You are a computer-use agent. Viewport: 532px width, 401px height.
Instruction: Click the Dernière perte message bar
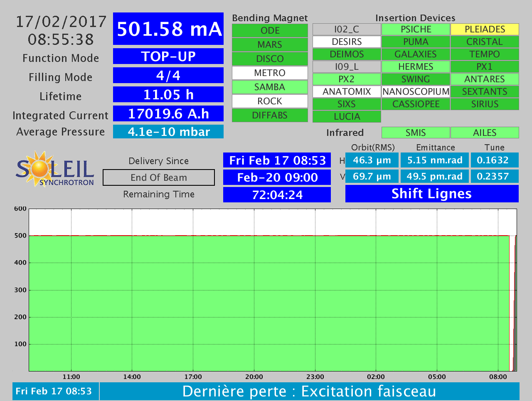pyautogui.click(x=310, y=391)
